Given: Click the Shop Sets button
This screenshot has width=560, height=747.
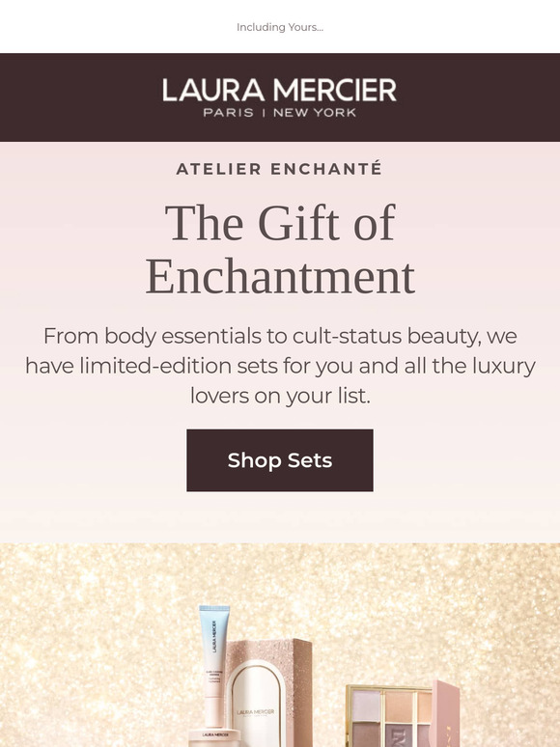Looking at the screenshot, I should 280,460.
